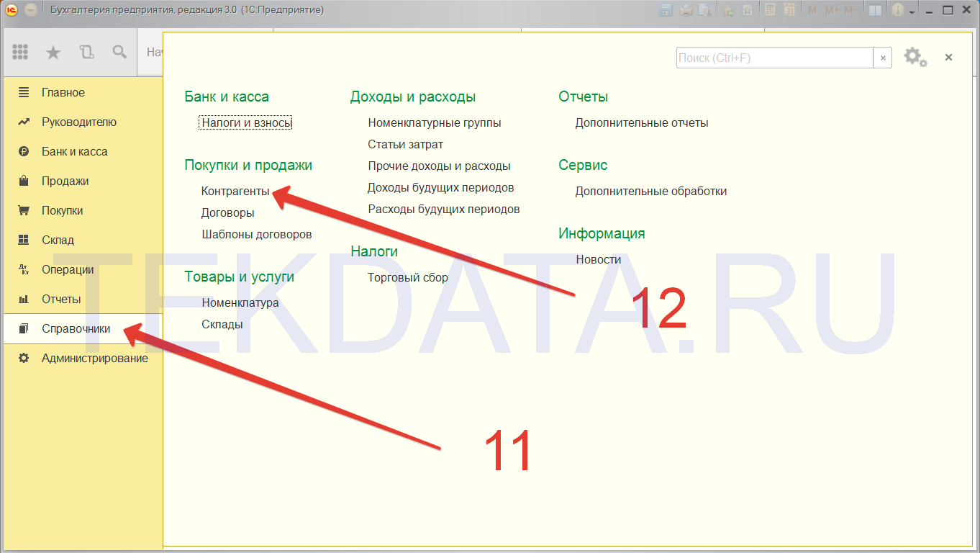This screenshot has height=553, width=980.
Task: Click the panel layout icon in title bar
Action: pos(875,10)
